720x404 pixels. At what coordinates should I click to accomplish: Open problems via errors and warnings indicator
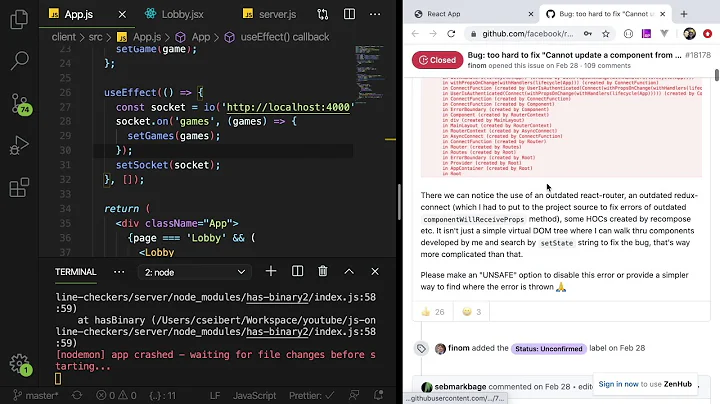pyautogui.click(x=116, y=395)
